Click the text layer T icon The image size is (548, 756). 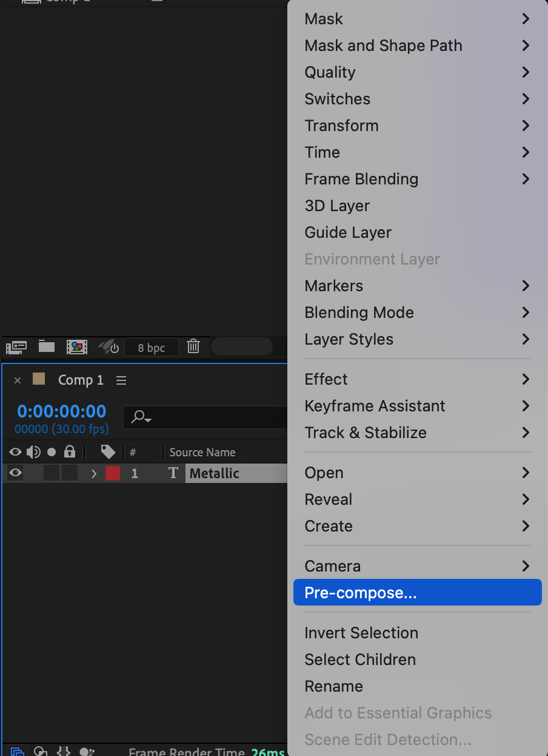pos(173,473)
